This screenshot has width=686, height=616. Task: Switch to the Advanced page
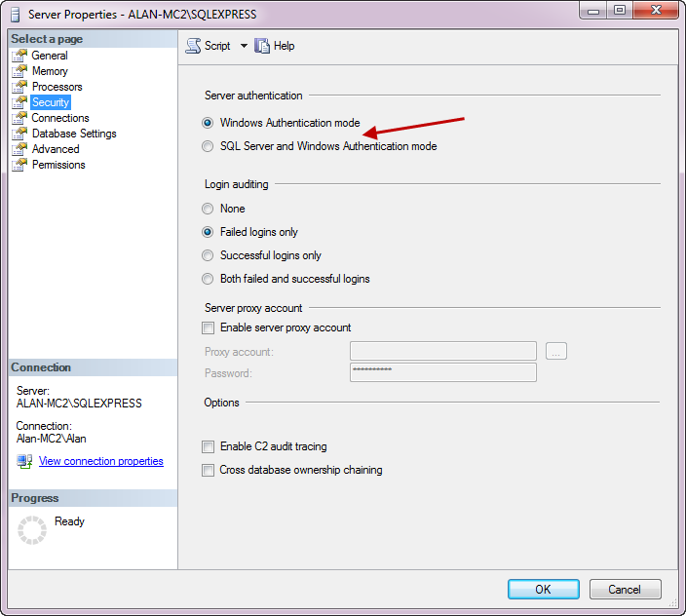(x=56, y=149)
